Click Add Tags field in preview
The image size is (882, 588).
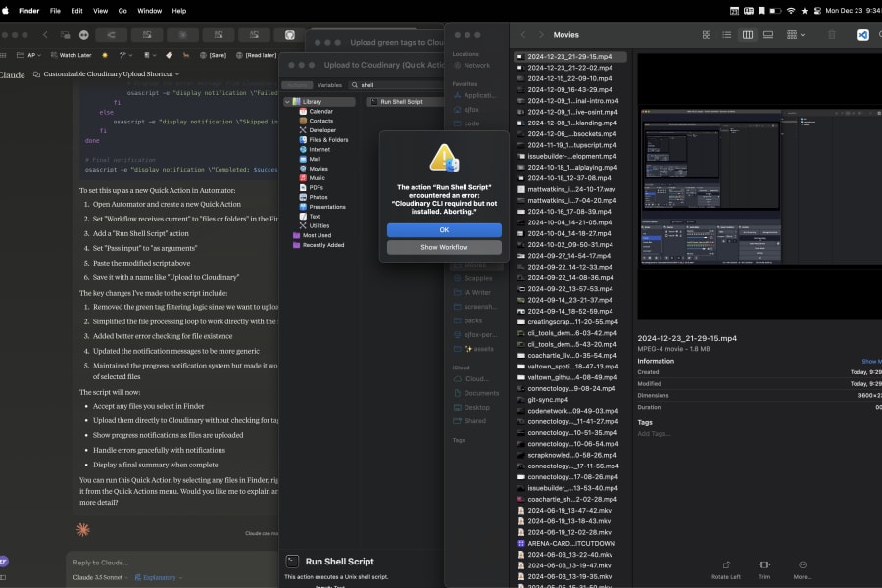[653, 434]
